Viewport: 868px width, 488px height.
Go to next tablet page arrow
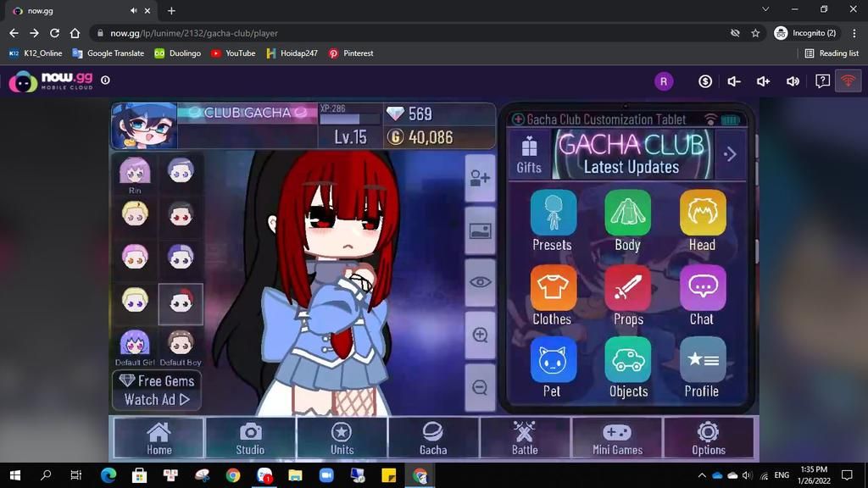click(730, 154)
